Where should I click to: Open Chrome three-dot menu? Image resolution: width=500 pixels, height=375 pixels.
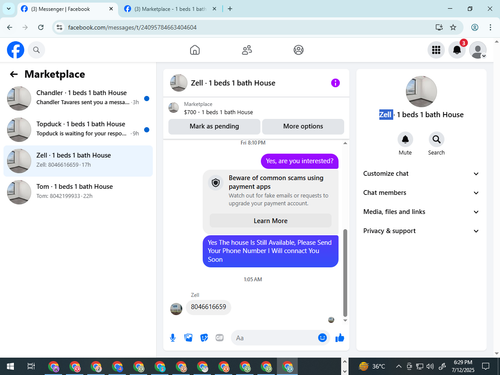pos(490,27)
